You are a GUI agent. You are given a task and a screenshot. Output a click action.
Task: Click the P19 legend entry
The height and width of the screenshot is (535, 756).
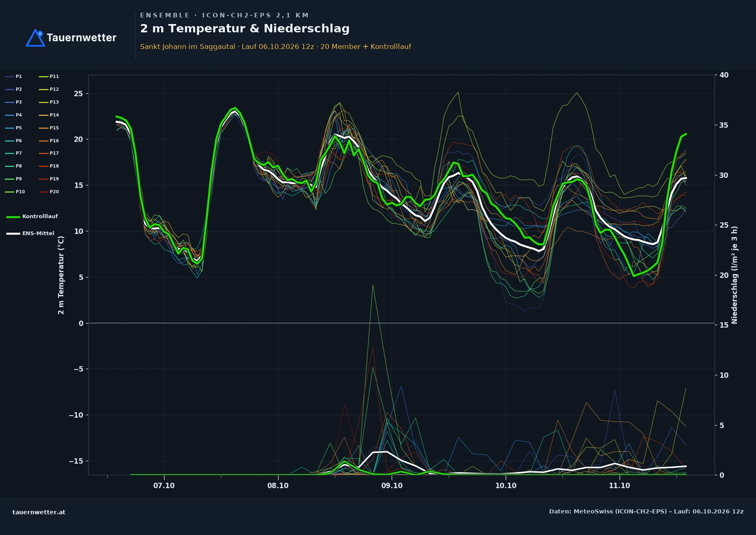[x=49, y=179]
